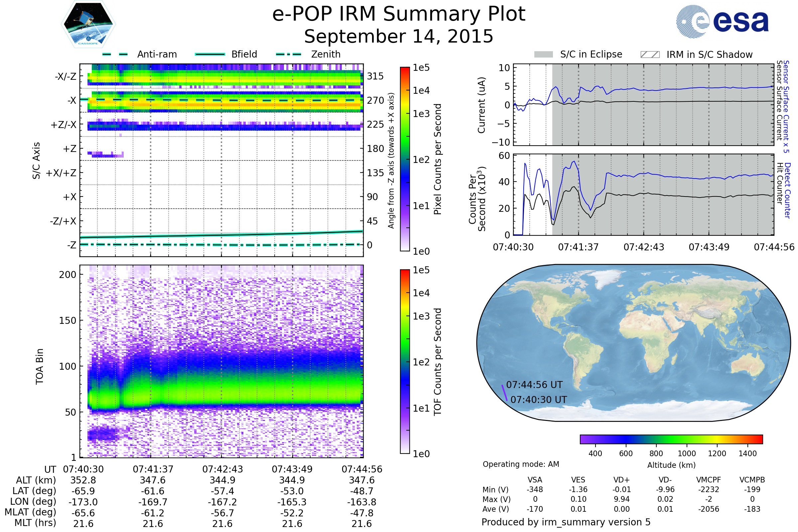Click the TOF Counts per Second colorbar
The width and height of the screenshot is (798, 532).
(x=405, y=361)
